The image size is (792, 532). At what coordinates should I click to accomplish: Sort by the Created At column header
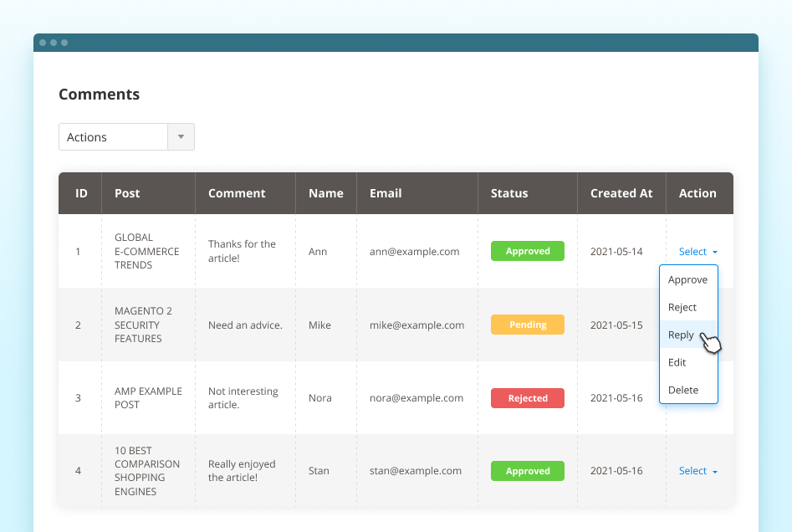pyautogui.click(x=621, y=193)
